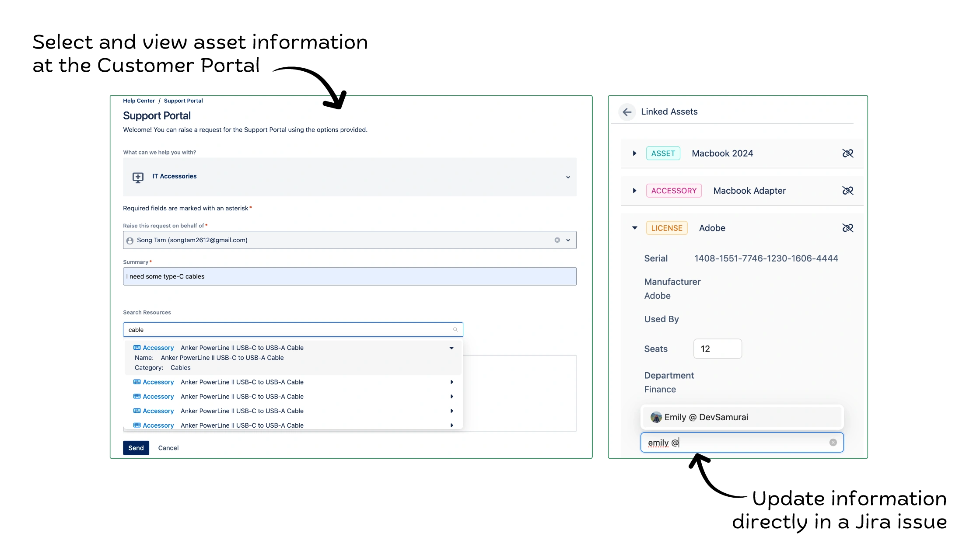The image size is (980, 551).
Task: Click the back arrow in Linked Assets
Action: point(627,112)
